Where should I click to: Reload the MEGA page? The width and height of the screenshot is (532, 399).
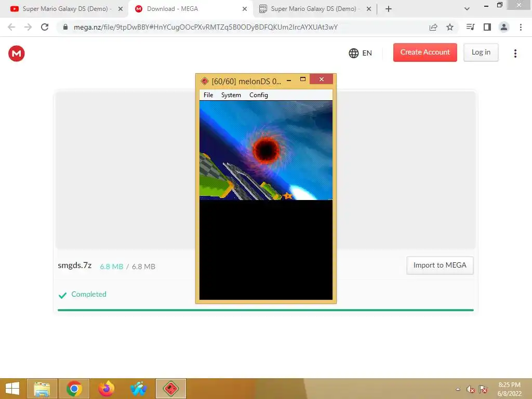coord(45,27)
